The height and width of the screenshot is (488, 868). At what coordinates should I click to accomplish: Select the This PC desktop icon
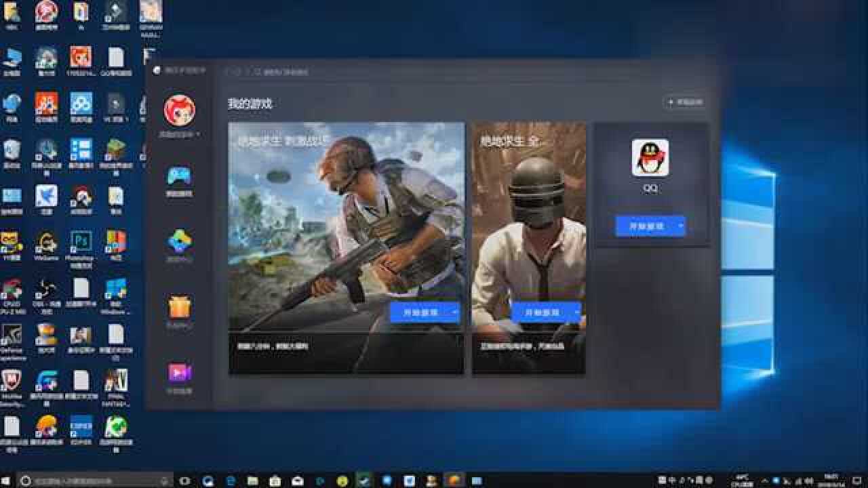pyautogui.click(x=12, y=61)
